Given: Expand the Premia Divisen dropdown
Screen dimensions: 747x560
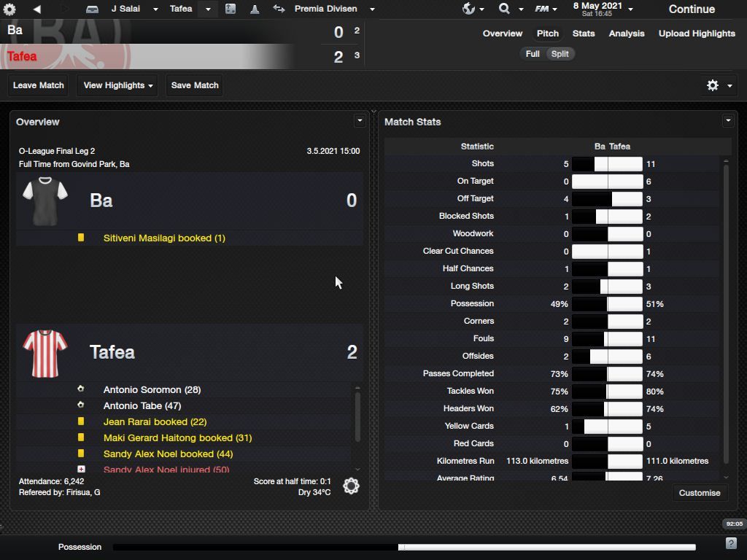Looking at the screenshot, I should 372,9.
